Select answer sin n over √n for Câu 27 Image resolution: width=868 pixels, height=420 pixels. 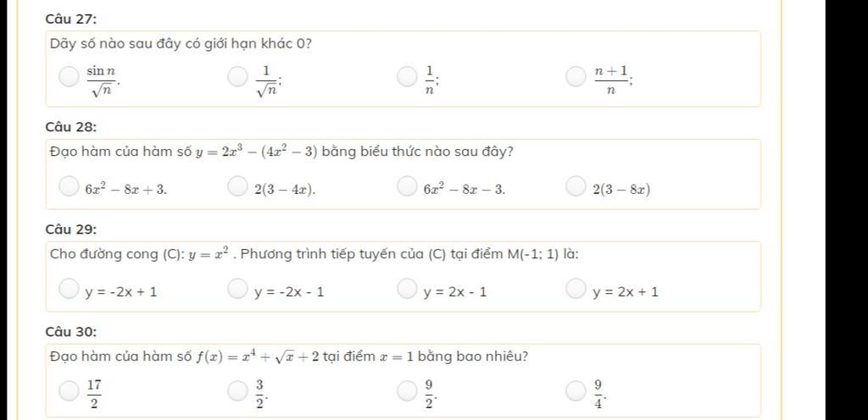[x=69, y=78]
